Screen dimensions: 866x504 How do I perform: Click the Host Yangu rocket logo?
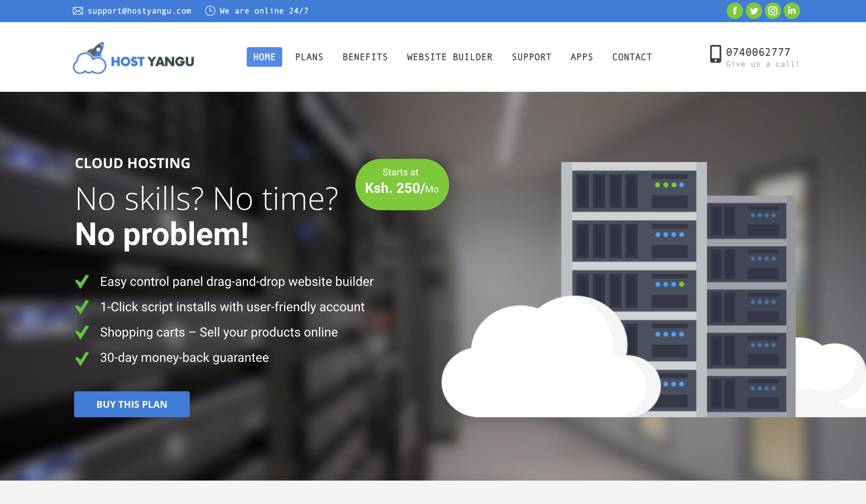point(133,58)
